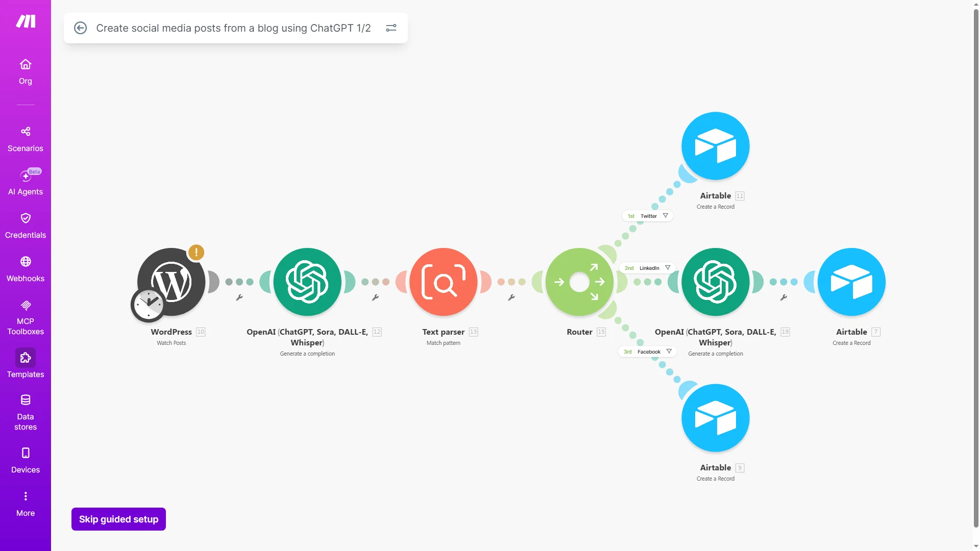This screenshot has height=551, width=980.
Task: Open the Twitter branch Airtable module
Action: click(x=715, y=146)
